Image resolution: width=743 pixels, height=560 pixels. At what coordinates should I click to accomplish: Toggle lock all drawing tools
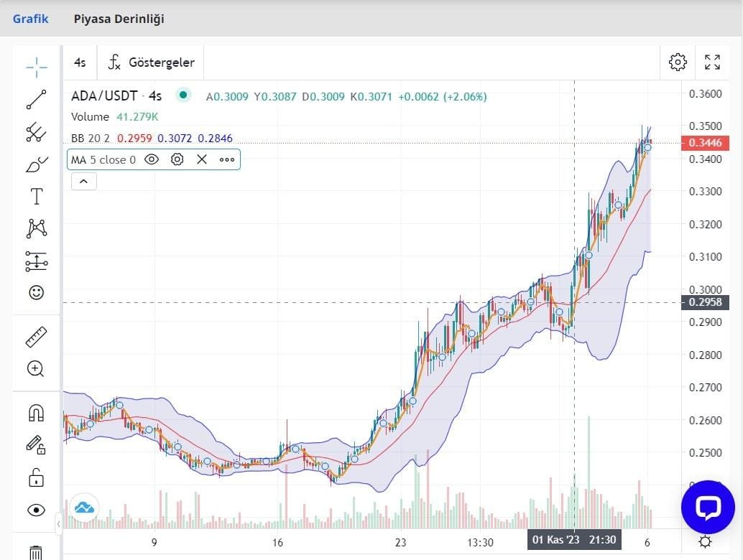36,477
